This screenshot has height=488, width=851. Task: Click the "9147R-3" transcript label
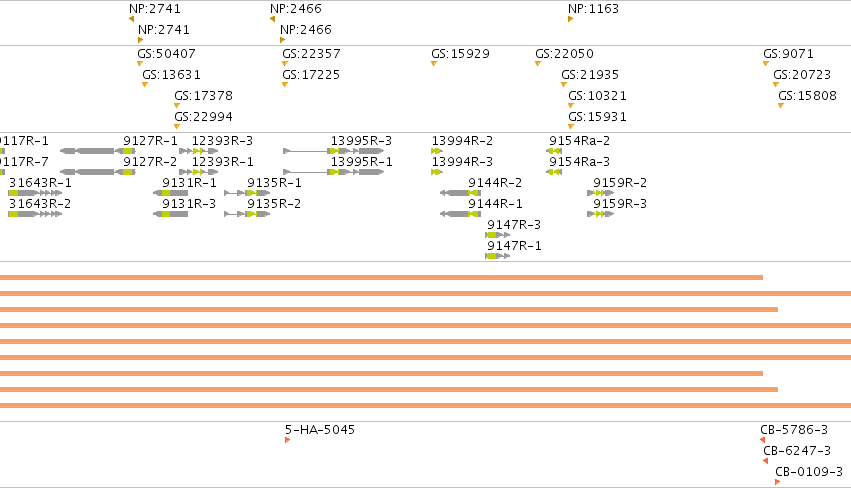(x=514, y=225)
